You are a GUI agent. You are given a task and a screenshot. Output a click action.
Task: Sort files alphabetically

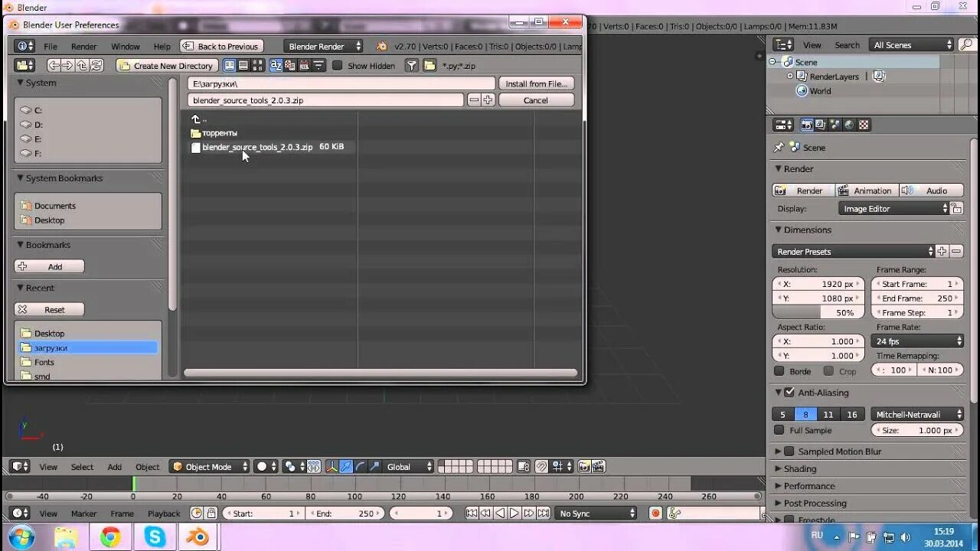click(276, 66)
